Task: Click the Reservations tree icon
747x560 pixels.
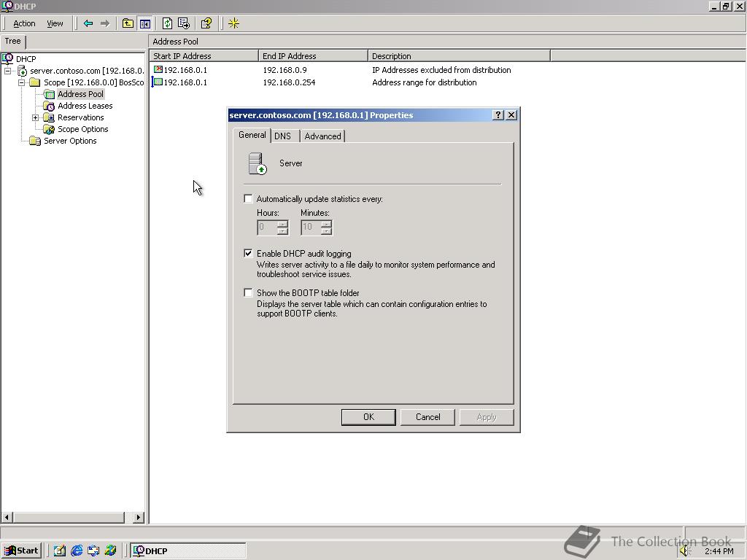Action: click(x=49, y=117)
